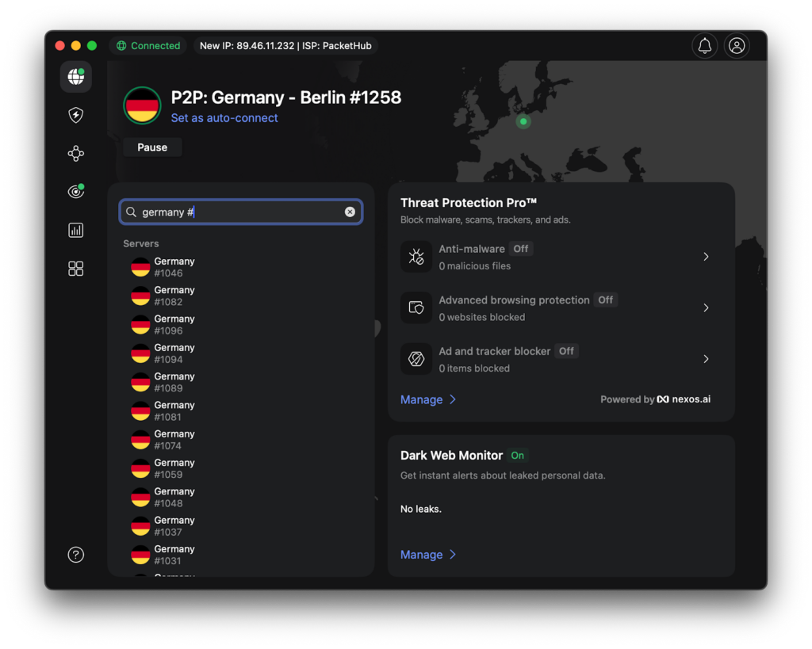This screenshot has height=649, width=812.
Task: Click the '0 malicious files' text
Action: [x=475, y=266]
